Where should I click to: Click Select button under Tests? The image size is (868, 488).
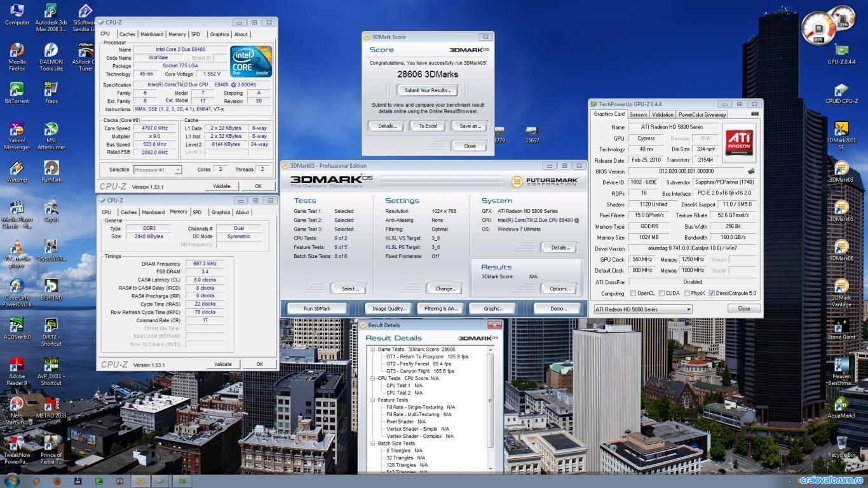tap(349, 288)
